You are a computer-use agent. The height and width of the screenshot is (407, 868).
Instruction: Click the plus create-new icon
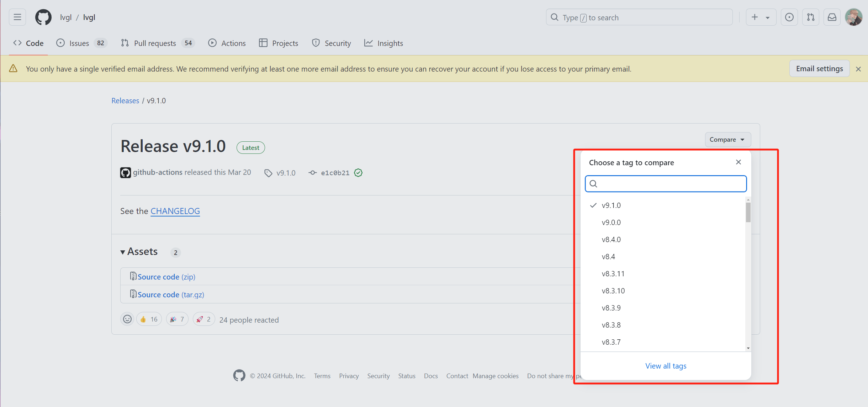click(755, 17)
